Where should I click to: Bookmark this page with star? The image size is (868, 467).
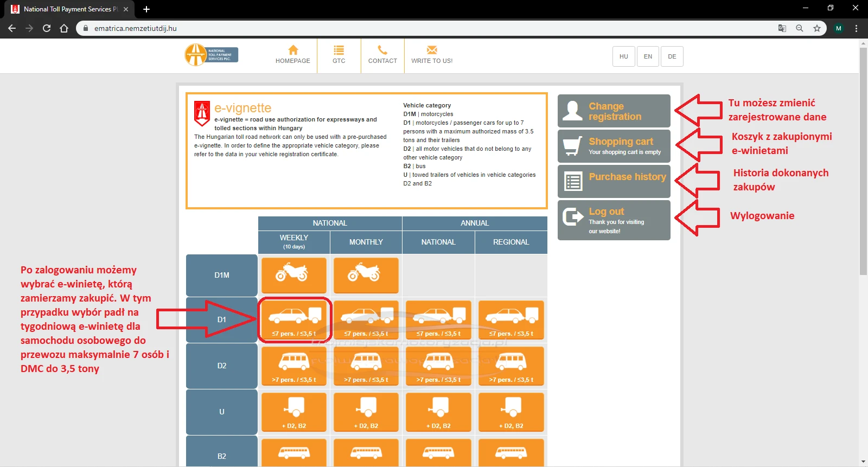point(817,28)
